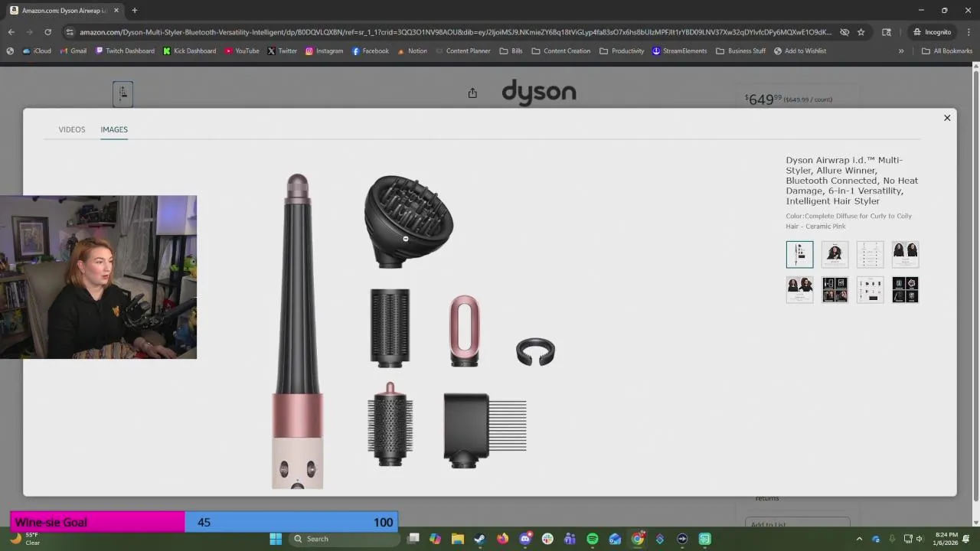The height and width of the screenshot is (551, 980).
Task: Click the address bar URL
Action: point(456,32)
